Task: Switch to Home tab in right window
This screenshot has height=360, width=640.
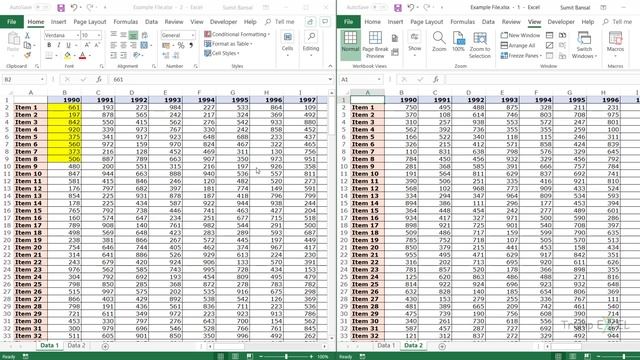Action: [372, 22]
